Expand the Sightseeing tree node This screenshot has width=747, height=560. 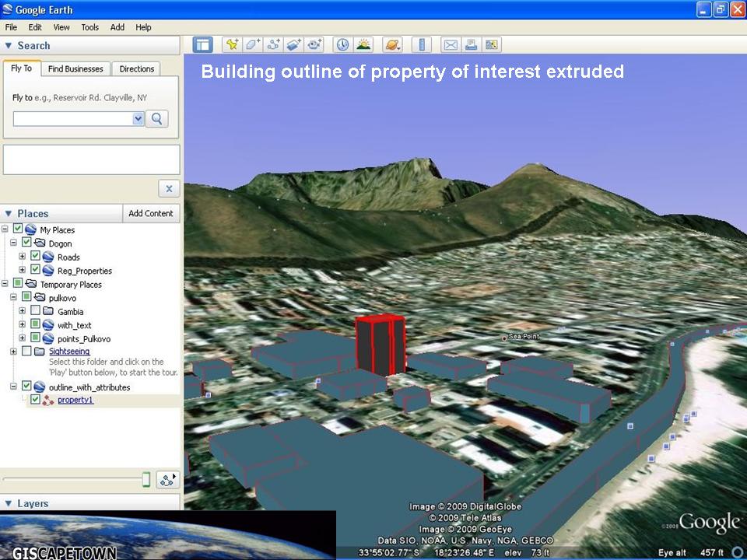pyautogui.click(x=13, y=352)
